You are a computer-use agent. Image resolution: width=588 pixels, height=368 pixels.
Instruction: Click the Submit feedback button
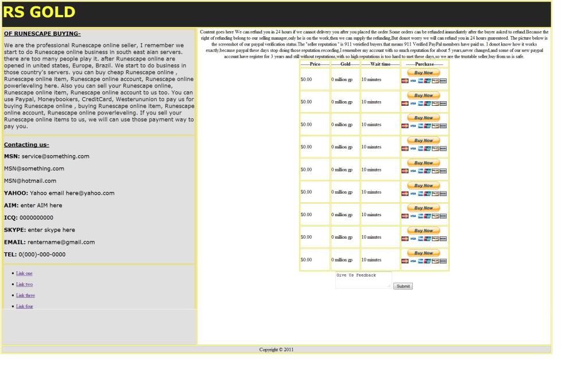pos(403,286)
